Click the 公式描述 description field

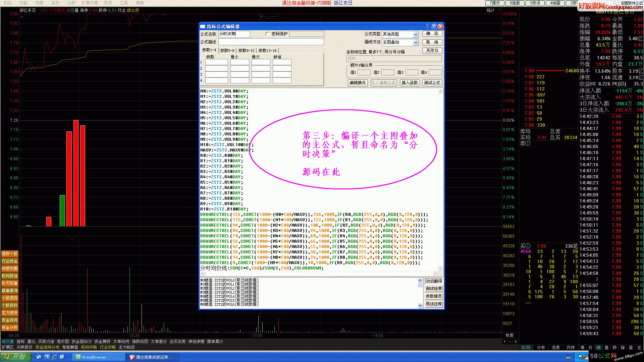[x=271, y=42]
